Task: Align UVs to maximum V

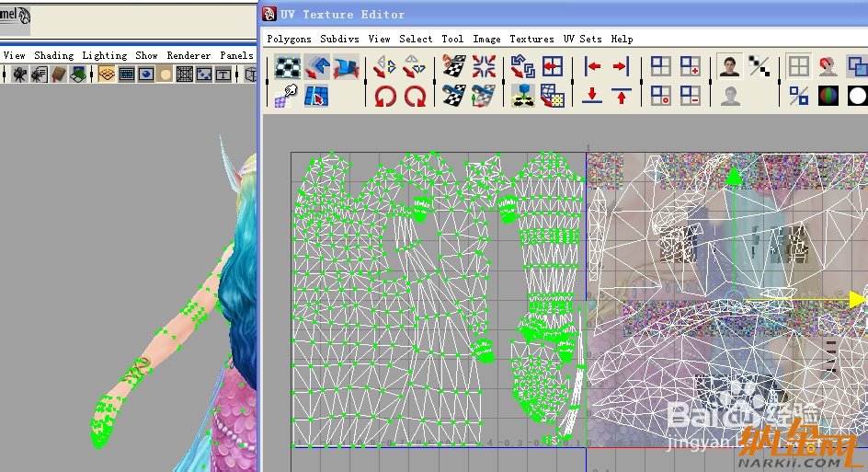Action: pyautogui.click(x=621, y=96)
